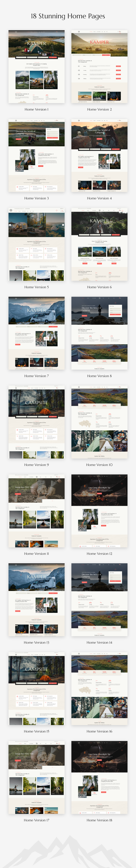Viewport: 136px width, 868px height.
Task: Click the 'Home Version 2' caption text
Action: point(99,109)
